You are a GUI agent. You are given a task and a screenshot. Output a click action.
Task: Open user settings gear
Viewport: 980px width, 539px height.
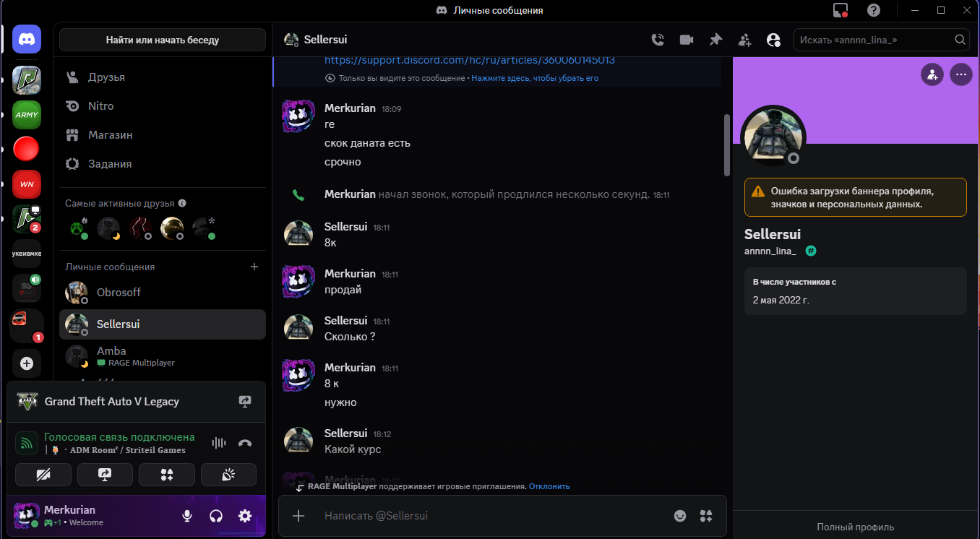pos(245,516)
